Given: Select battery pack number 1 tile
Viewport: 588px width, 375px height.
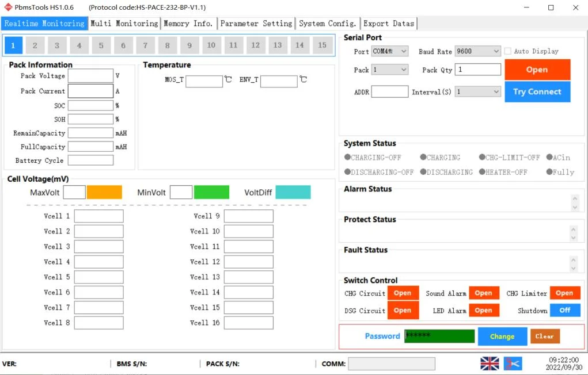Looking at the screenshot, I should click(x=13, y=45).
